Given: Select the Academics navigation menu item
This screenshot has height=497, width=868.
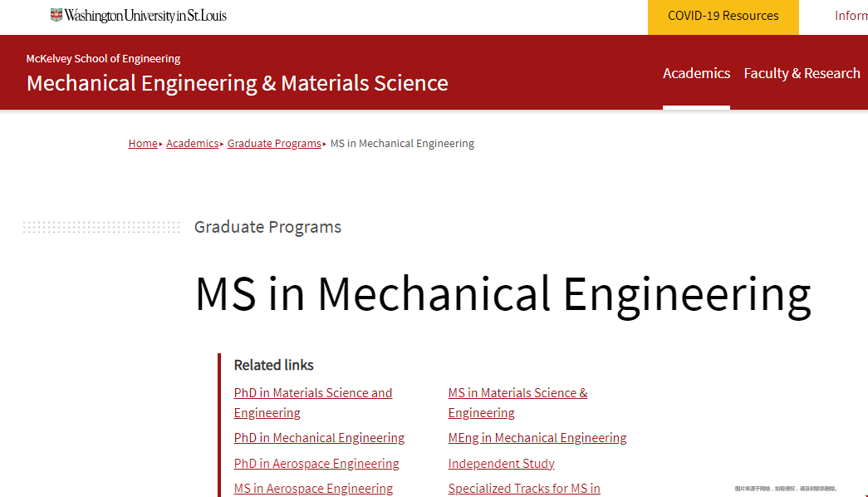Looking at the screenshot, I should point(696,73).
